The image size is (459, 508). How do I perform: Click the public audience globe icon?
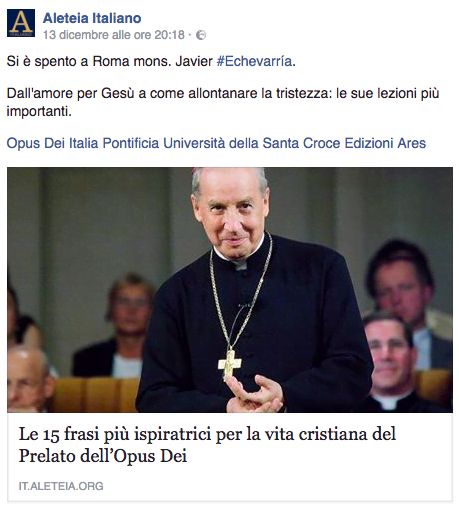(201, 35)
